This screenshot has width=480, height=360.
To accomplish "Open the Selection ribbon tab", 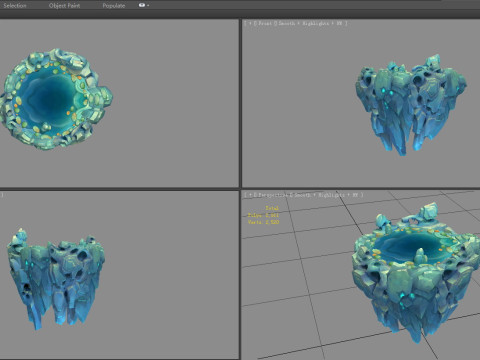I will coord(15,6).
